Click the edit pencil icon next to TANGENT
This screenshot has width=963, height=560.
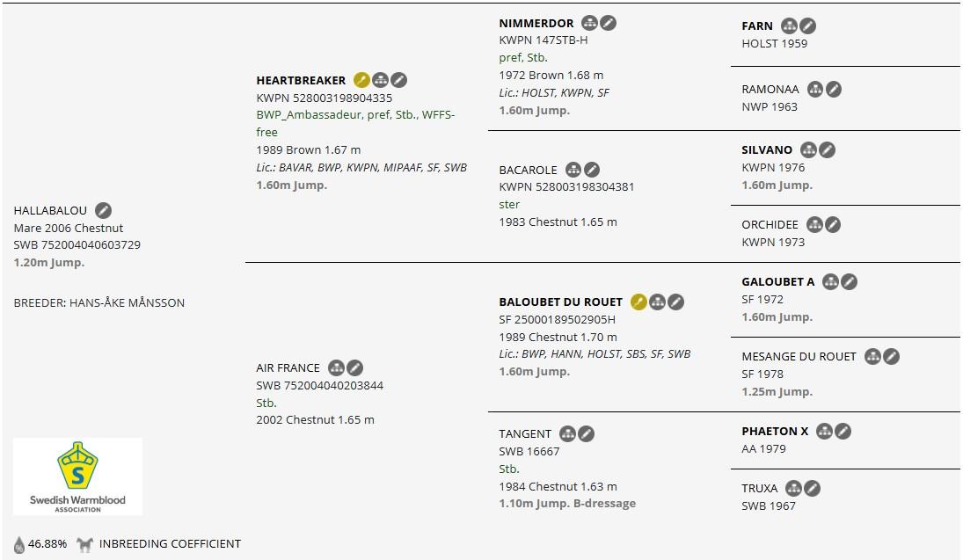(586, 434)
